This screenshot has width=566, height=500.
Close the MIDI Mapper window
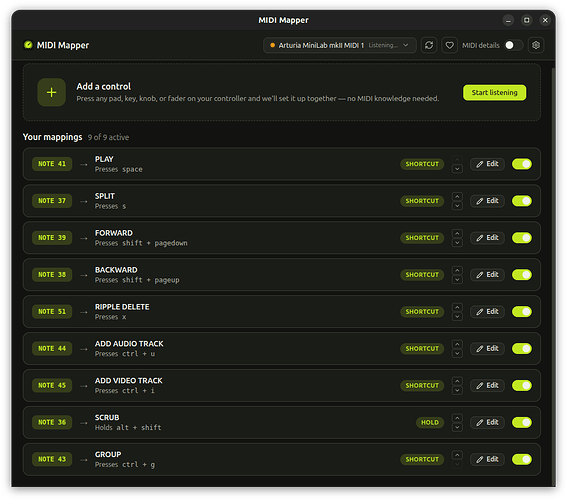(545, 20)
